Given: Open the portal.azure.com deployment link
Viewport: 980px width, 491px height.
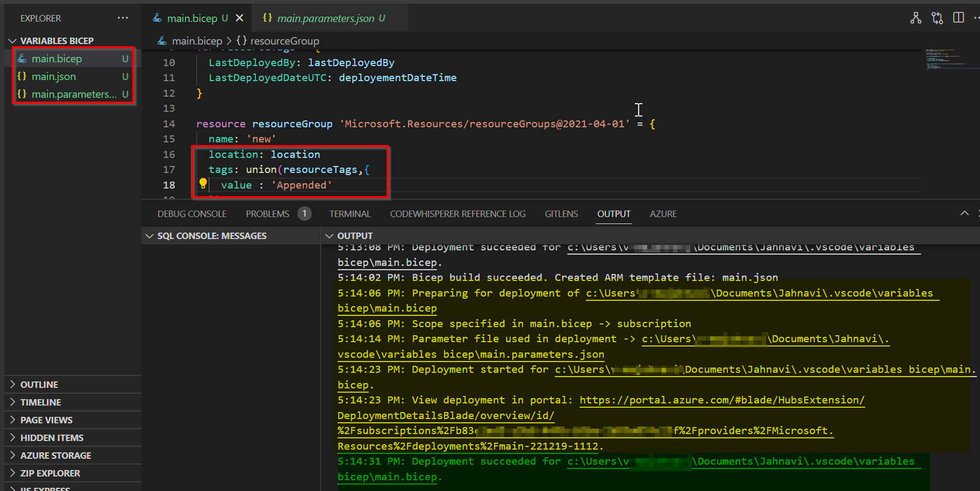Looking at the screenshot, I should point(722,400).
